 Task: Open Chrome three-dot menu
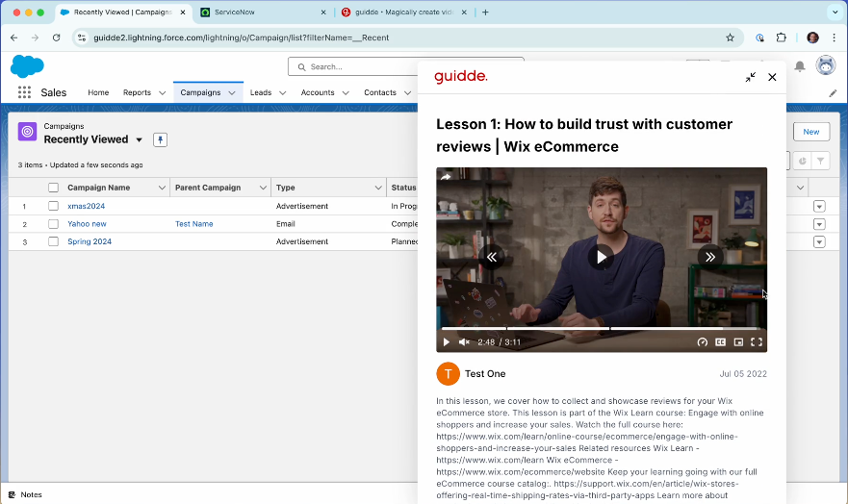coord(834,38)
